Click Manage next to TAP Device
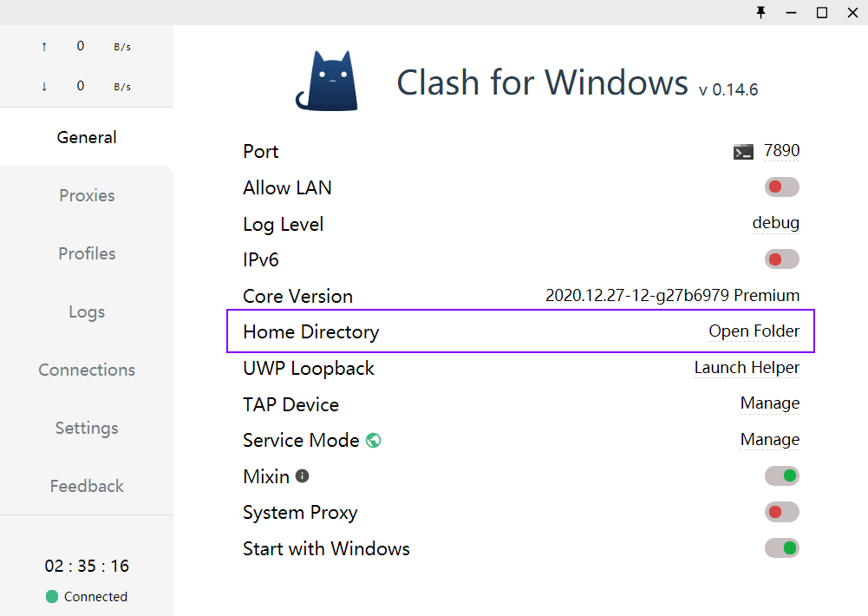 pos(769,403)
